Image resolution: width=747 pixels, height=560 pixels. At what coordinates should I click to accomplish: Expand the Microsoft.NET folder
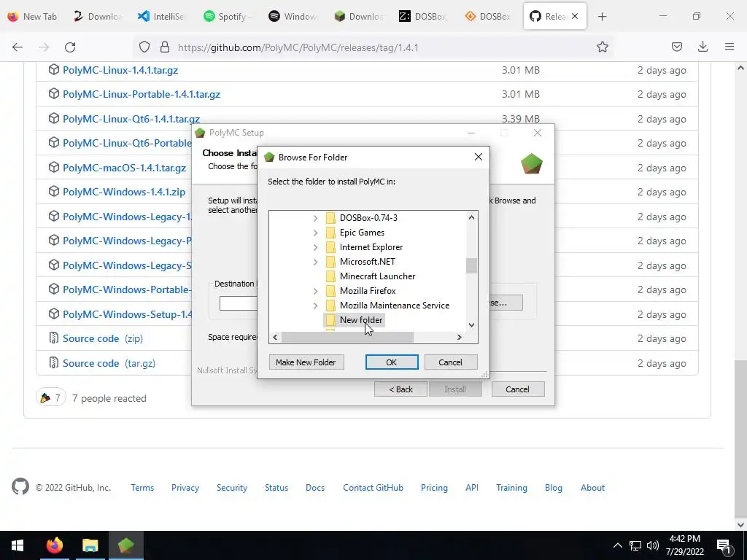click(x=315, y=262)
